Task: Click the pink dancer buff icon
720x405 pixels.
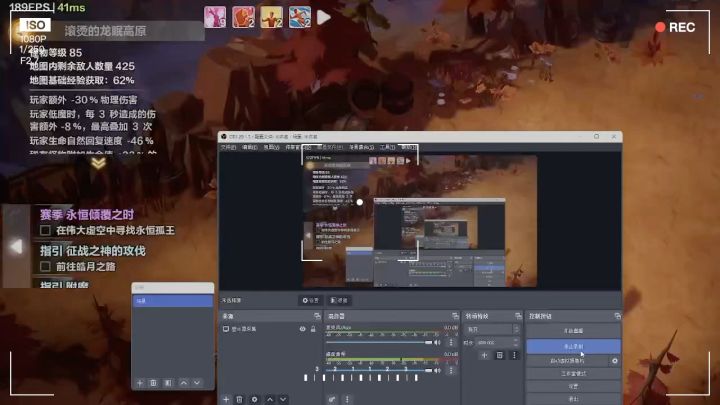Action: tap(215, 17)
